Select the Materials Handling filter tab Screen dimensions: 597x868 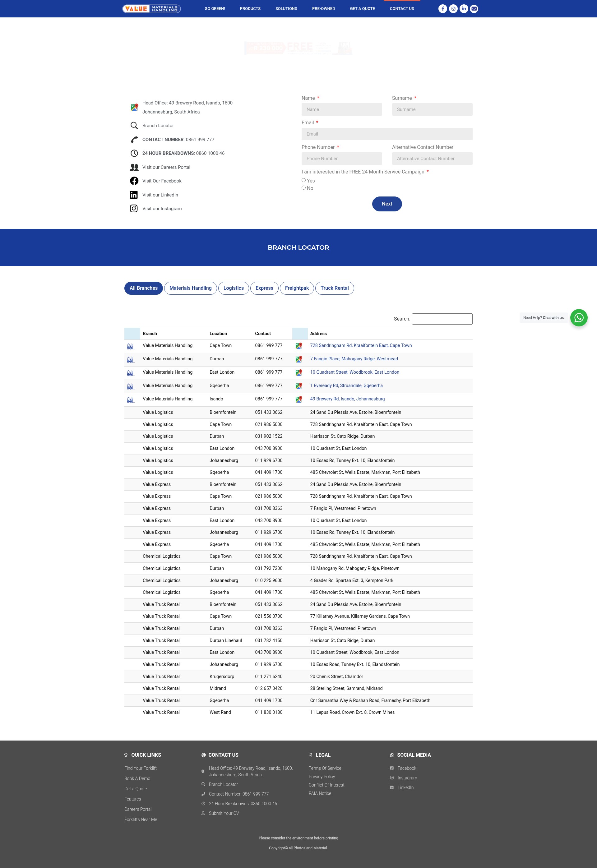pyautogui.click(x=190, y=288)
